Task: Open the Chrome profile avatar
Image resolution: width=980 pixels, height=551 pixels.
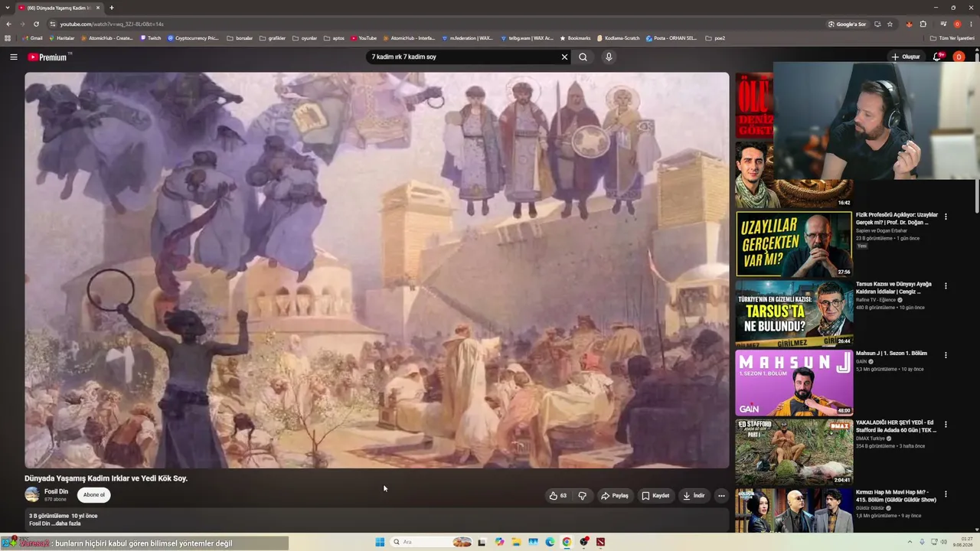Action: (x=957, y=24)
